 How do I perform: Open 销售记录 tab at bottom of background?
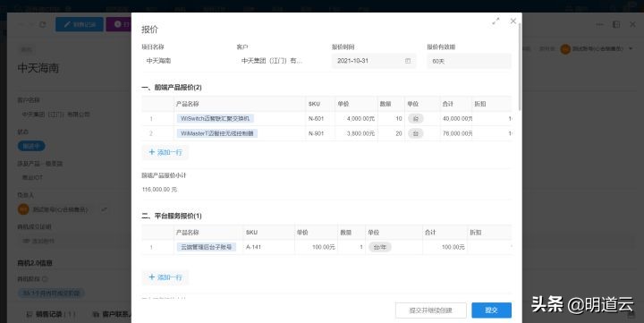51,314
